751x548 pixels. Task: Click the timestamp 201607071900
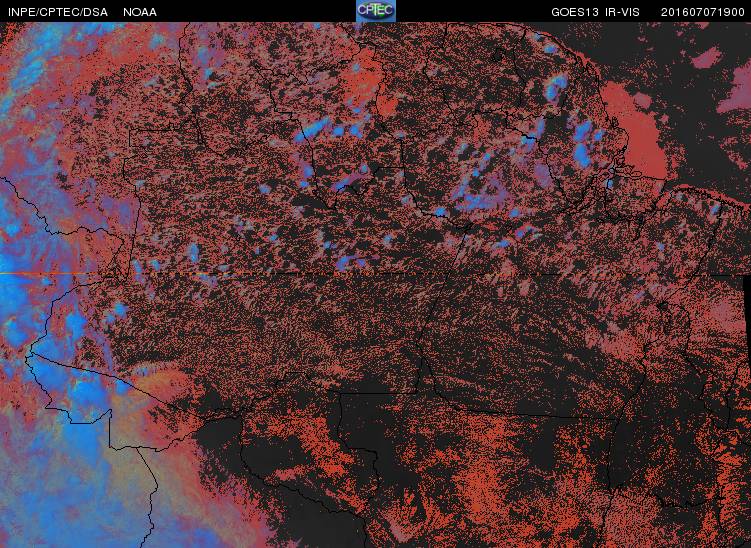pyautogui.click(x=703, y=12)
